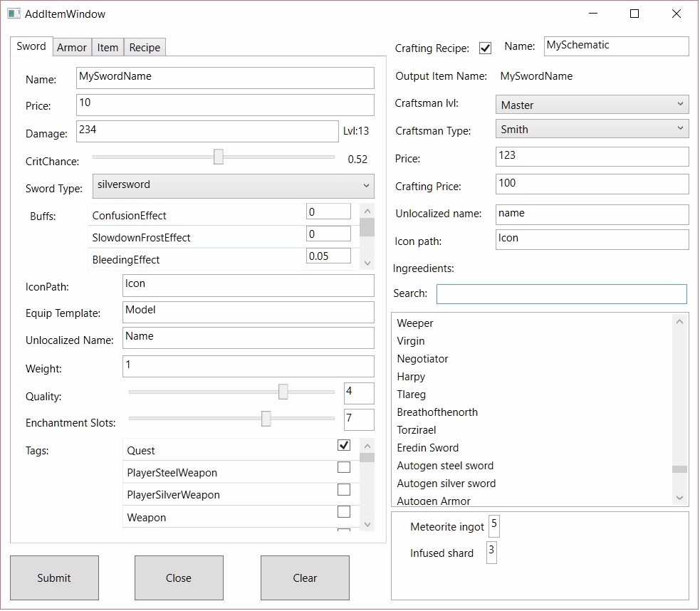Open the Craftsman Type Smith dropdown

pyautogui.click(x=592, y=128)
